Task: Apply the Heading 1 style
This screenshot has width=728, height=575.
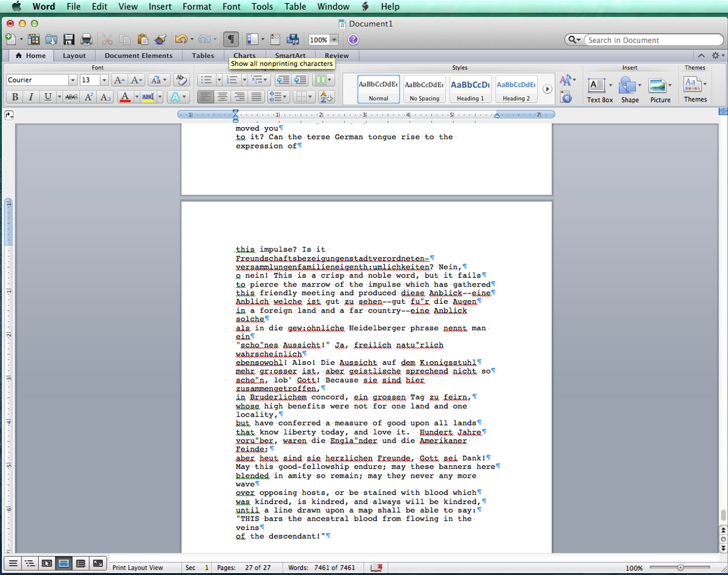Action: (471, 89)
